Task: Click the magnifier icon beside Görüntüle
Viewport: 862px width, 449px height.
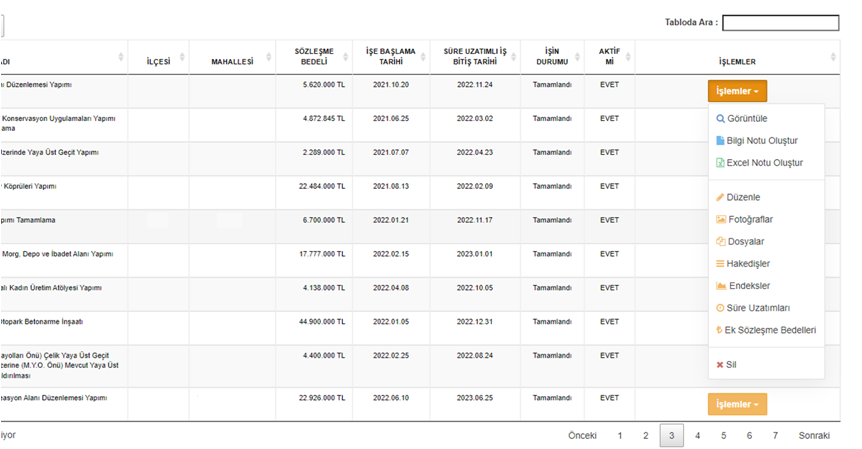Action: [721, 118]
